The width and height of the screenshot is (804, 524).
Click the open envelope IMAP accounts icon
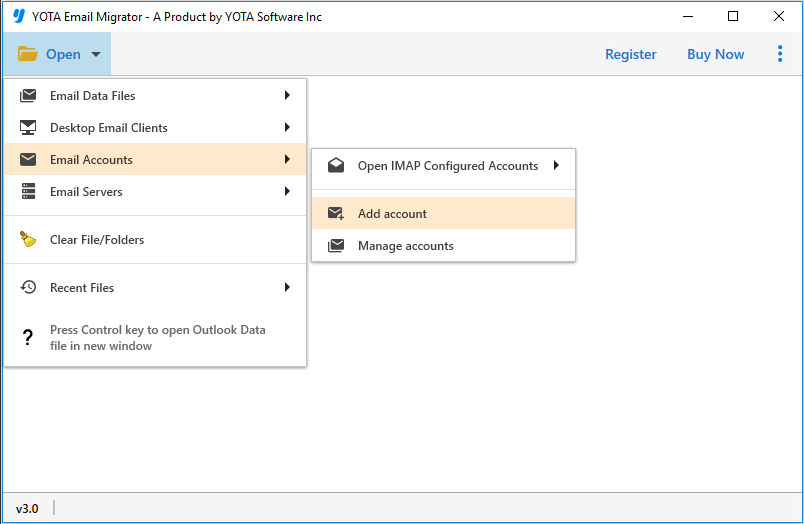click(336, 166)
